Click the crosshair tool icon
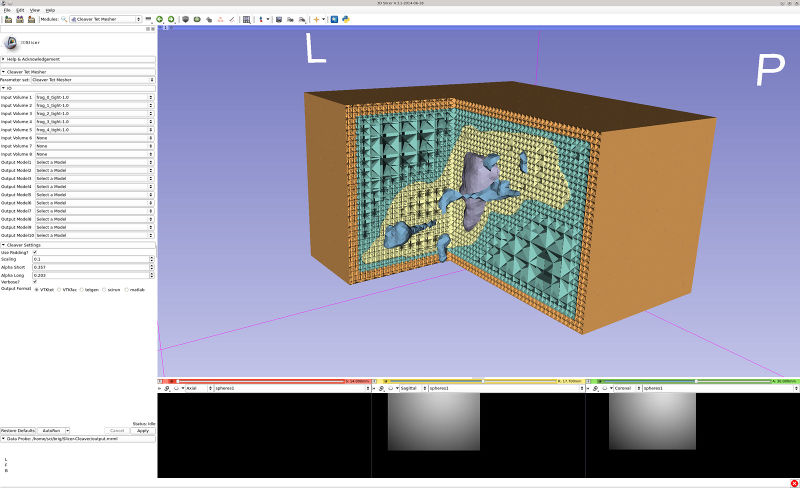800x488 pixels. click(317, 19)
